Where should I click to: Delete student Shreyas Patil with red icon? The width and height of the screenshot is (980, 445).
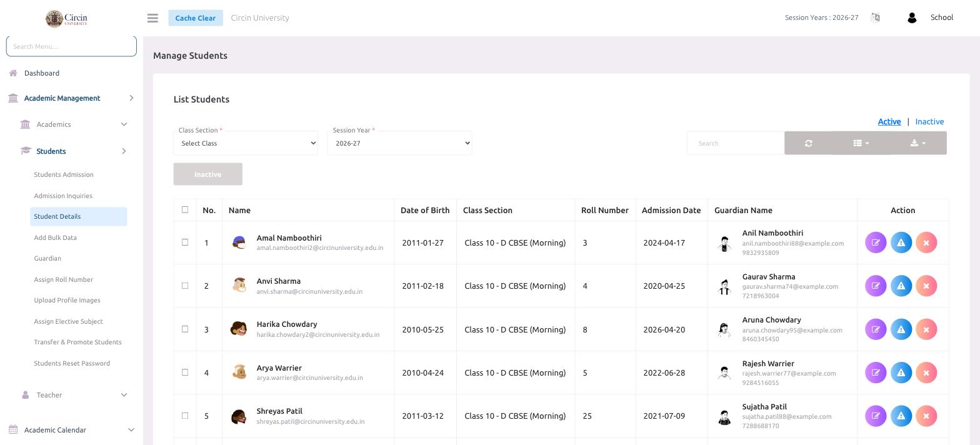tap(926, 416)
